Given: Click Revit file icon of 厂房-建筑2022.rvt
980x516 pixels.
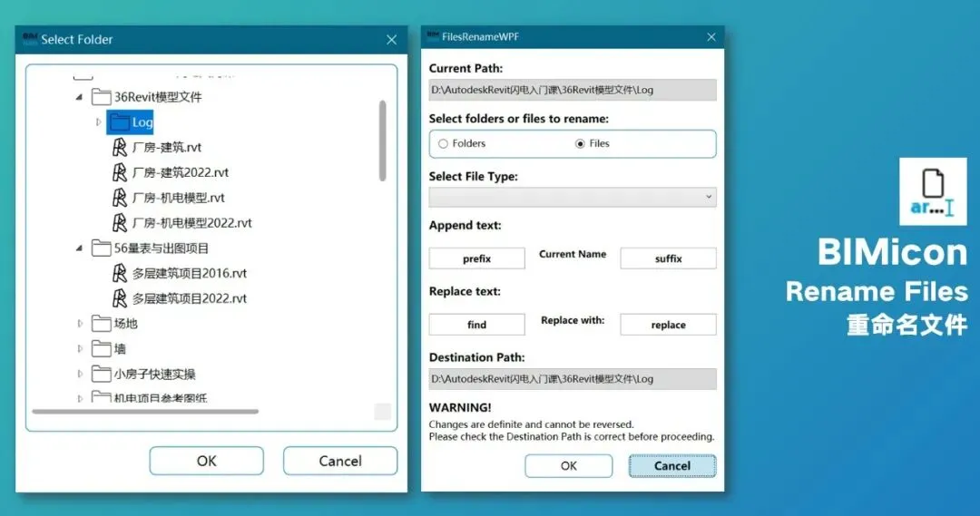Looking at the screenshot, I should (x=120, y=172).
